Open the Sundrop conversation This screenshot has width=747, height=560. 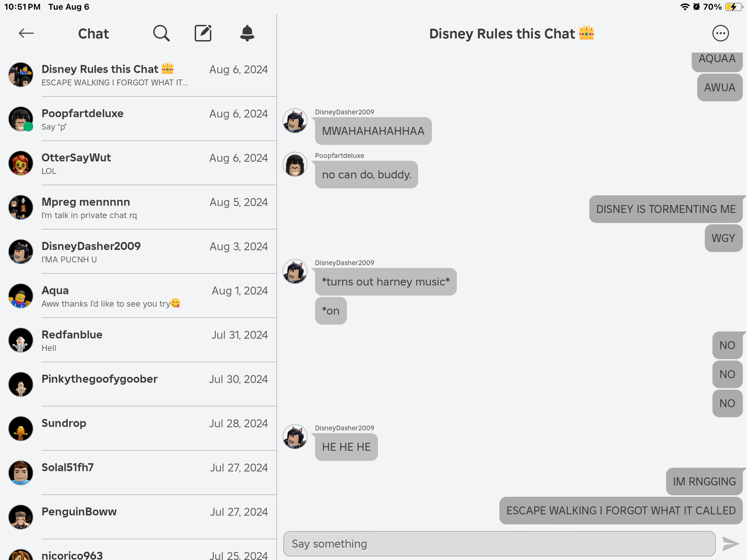138,429
